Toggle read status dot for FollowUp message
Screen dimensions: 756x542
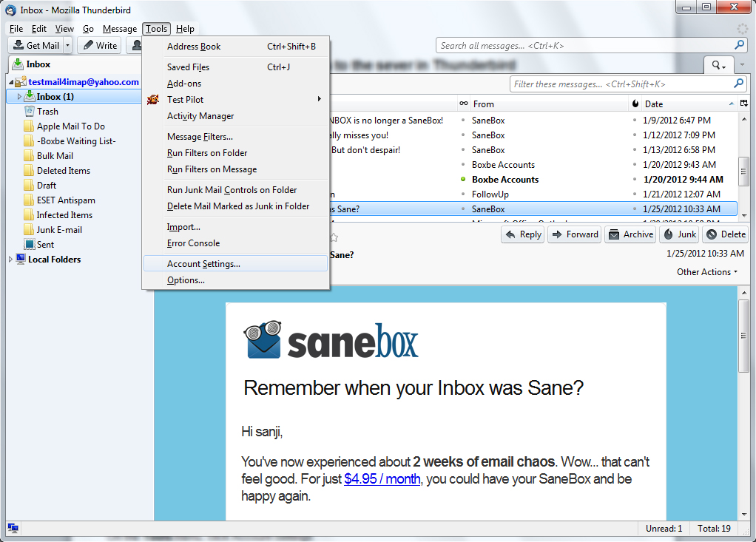click(463, 194)
